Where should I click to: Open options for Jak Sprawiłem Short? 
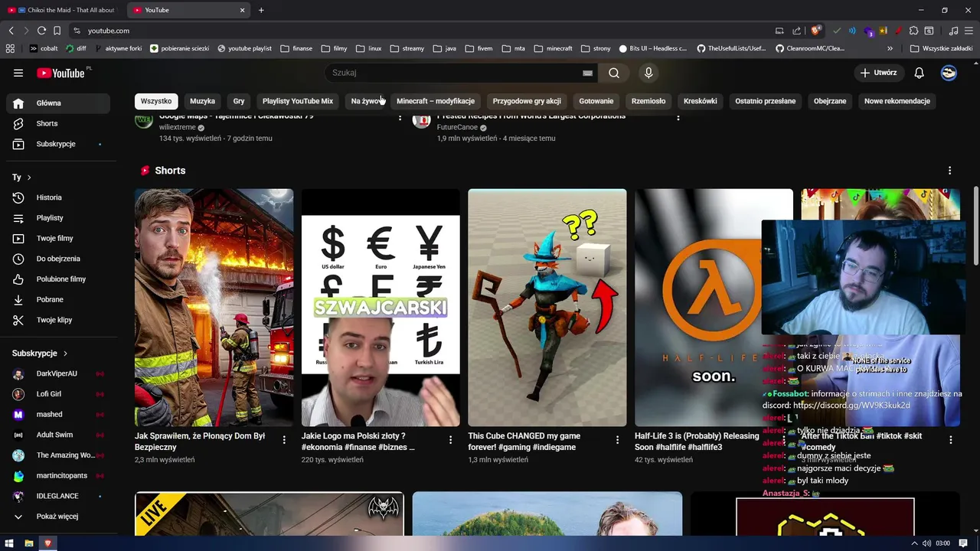click(x=284, y=440)
